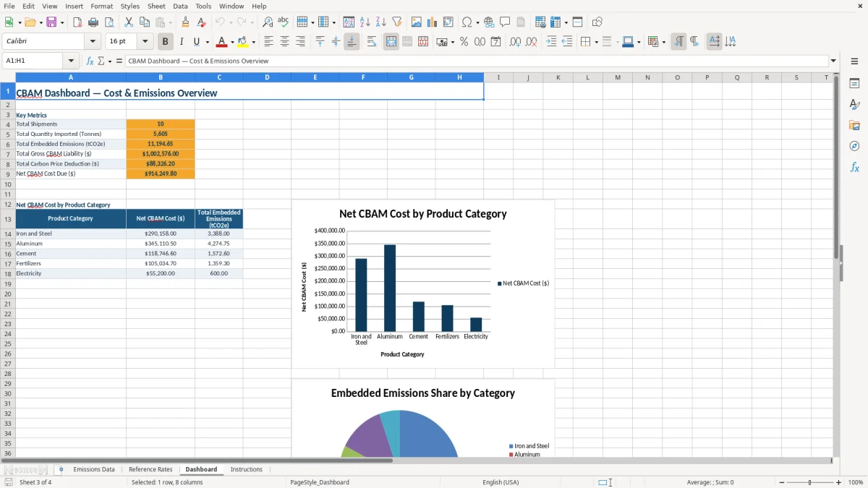The height and width of the screenshot is (488, 868).
Task: Click the Sum (sigma) button in the formula bar
Action: [x=101, y=61]
